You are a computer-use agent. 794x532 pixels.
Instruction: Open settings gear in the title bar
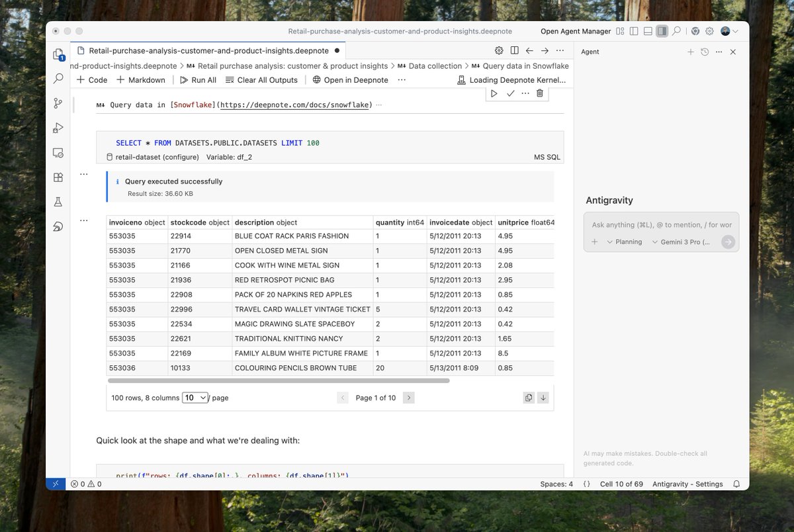(x=709, y=31)
